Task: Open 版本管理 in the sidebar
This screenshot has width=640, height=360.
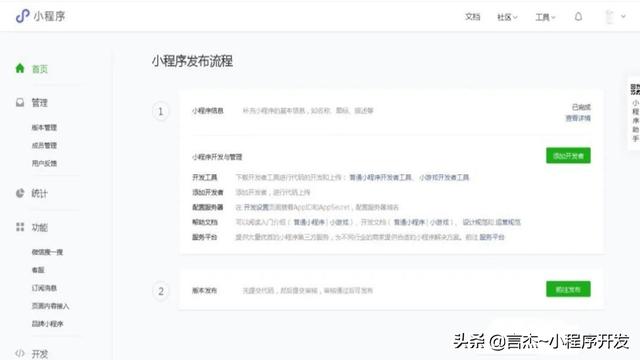Action: click(x=44, y=127)
